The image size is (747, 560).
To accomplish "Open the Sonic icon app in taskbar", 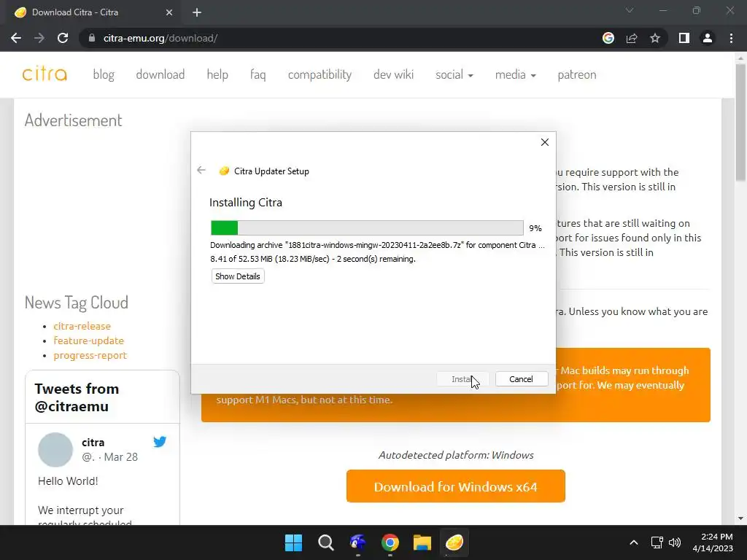I will 357,542.
